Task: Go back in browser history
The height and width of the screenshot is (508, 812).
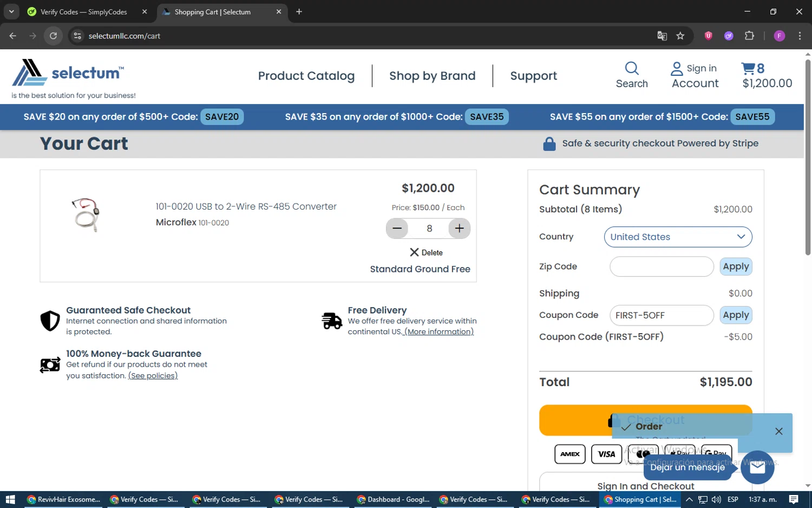Action: [13, 36]
